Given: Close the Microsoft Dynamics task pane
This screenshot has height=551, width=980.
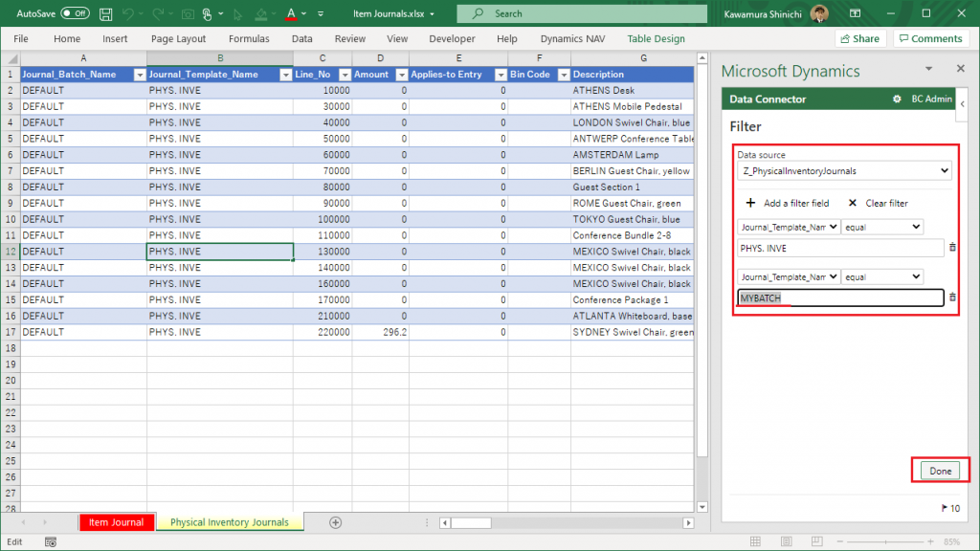Looking at the screenshot, I should click(961, 68).
